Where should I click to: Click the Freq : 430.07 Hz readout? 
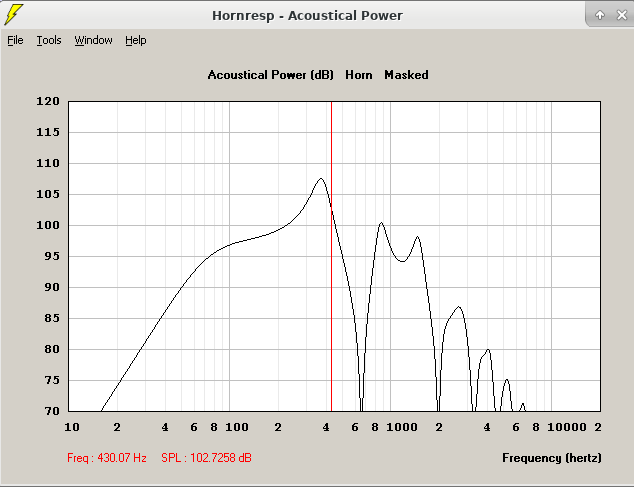pos(107,458)
